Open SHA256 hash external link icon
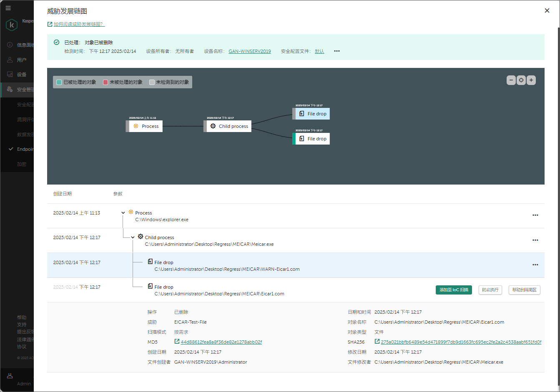 377,342
